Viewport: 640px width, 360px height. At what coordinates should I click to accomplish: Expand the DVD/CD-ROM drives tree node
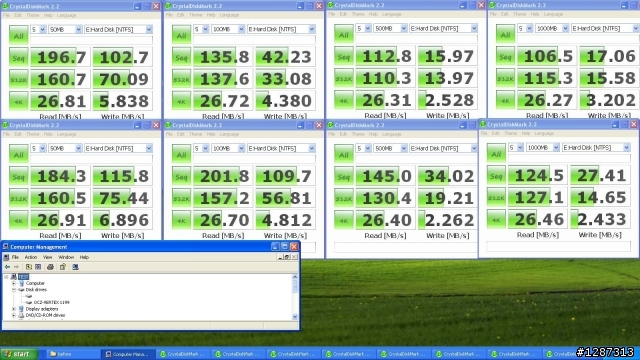[x=14, y=316]
